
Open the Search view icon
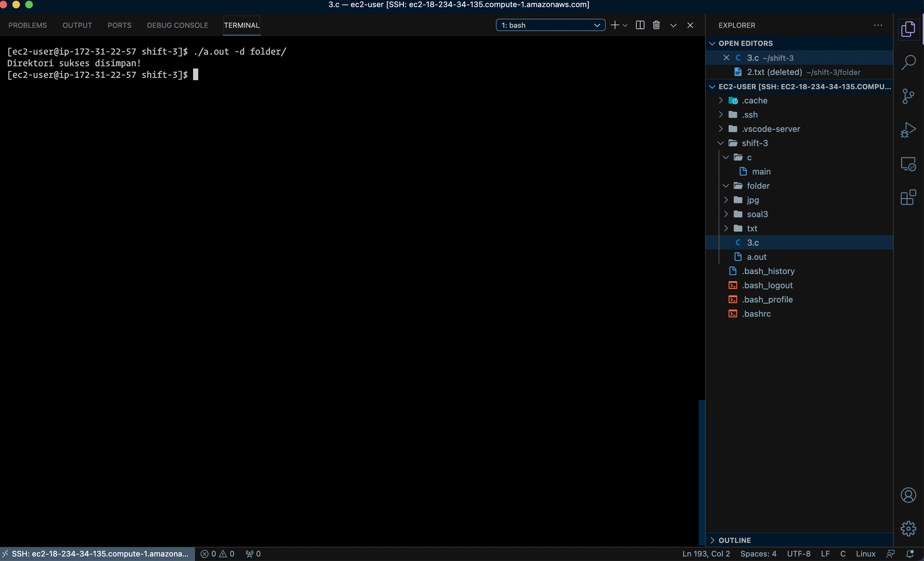pyautogui.click(x=908, y=62)
